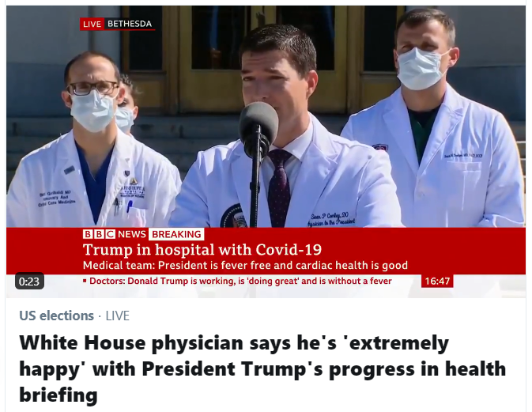
Task: Click the 16:47 clock on the ticker
Action: click(437, 281)
